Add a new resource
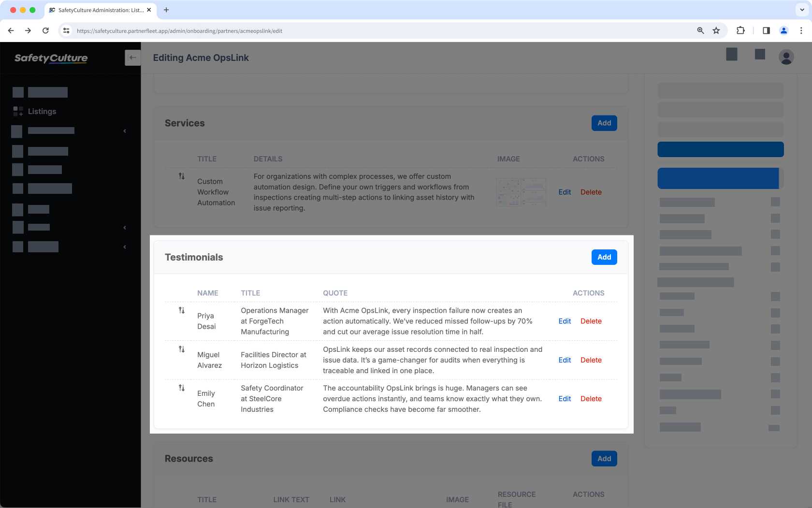Viewport: 812px width, 508px height. 604,459
